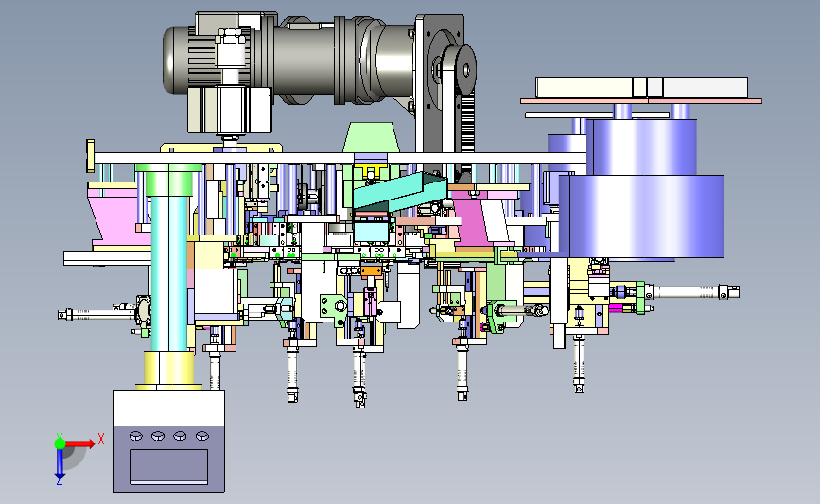Select the gray control cabinet with four dials

click(169, 441)
